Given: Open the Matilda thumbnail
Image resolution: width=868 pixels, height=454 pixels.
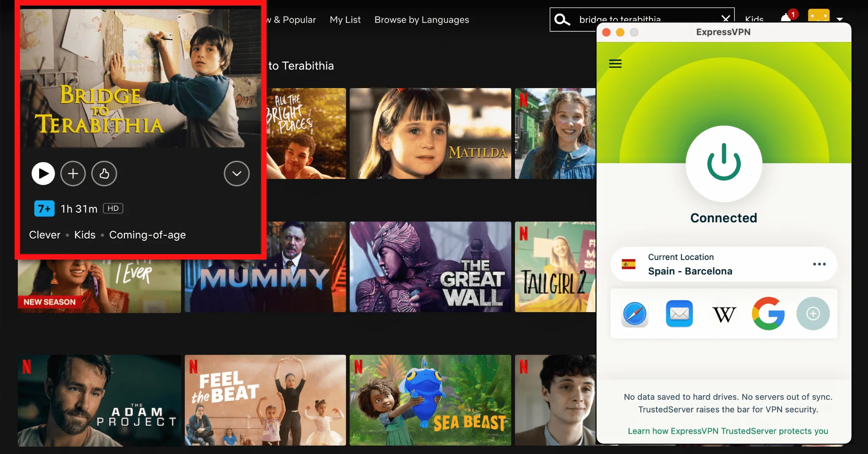Looking at the screenshot, I should pyautogui.click(x=430, y=133).
